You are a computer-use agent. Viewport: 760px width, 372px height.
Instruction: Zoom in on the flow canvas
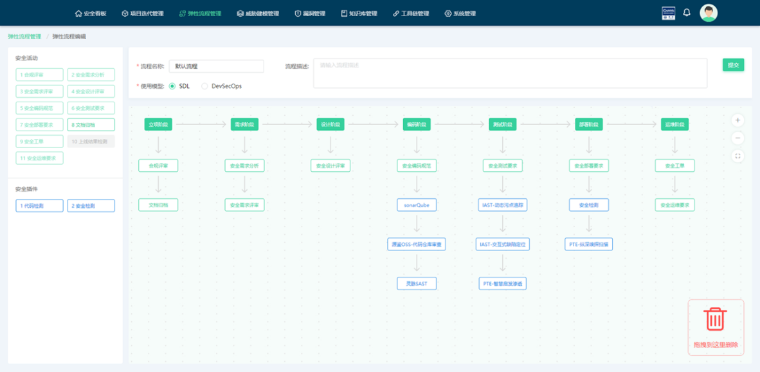[x=738, y=120]
